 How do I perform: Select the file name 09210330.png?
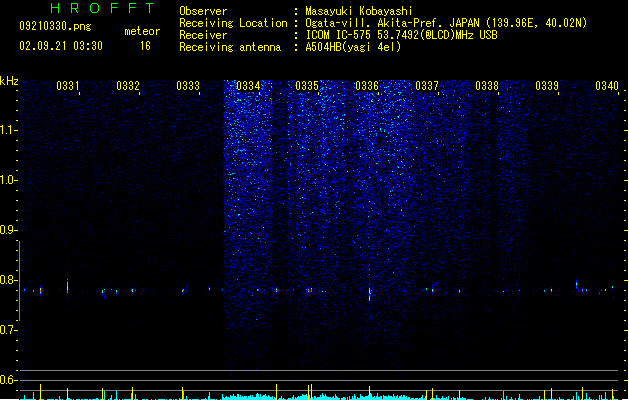coord(55,26)
